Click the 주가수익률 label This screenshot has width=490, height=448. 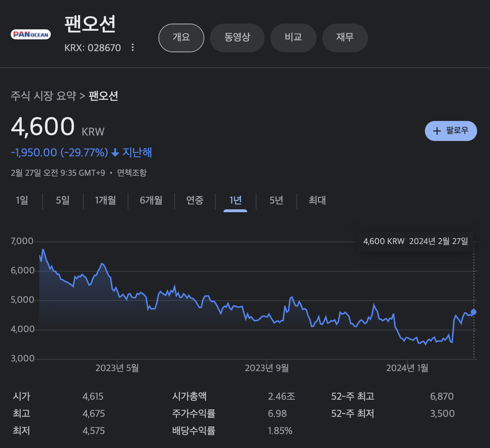193,414
